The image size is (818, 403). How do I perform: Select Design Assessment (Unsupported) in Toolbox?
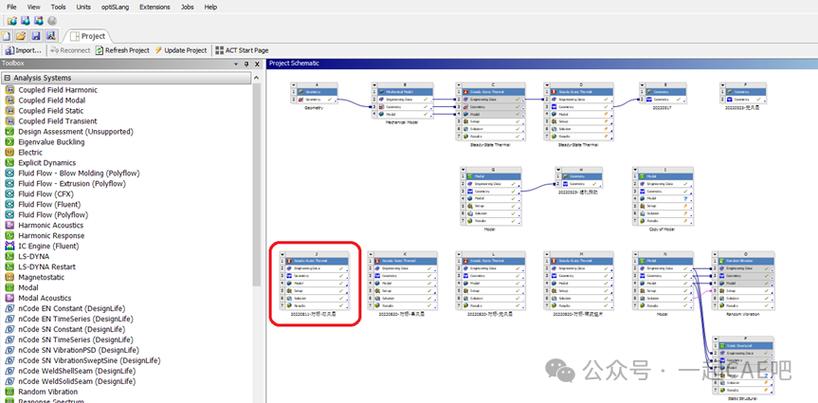76,132
